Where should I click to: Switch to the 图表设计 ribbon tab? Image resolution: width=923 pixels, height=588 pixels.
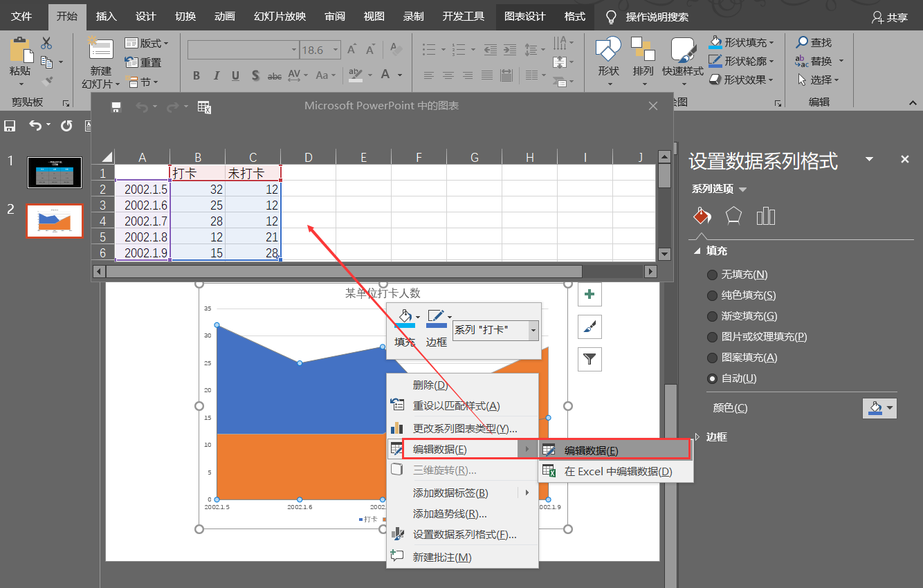525,17
